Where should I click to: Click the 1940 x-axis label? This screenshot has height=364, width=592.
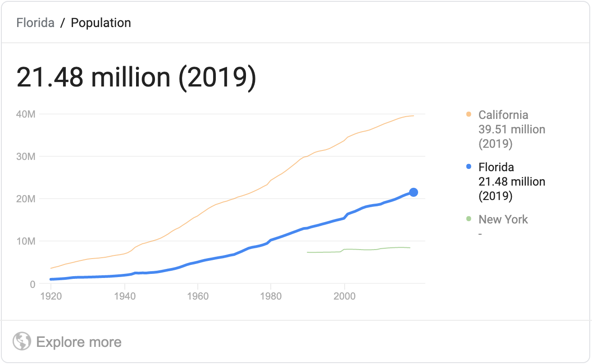tap(124, 296)
